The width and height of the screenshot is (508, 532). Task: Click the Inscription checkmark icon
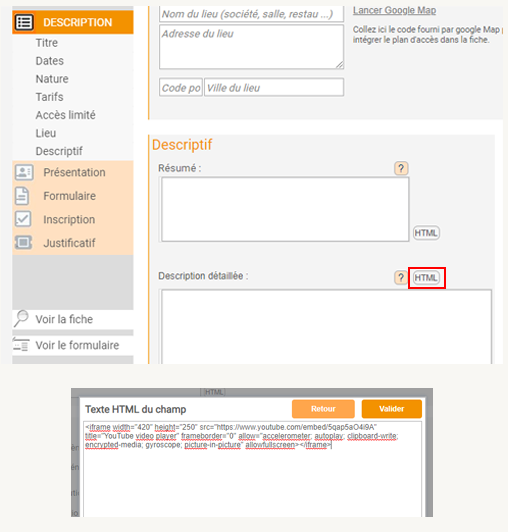(x=23, y=219)
